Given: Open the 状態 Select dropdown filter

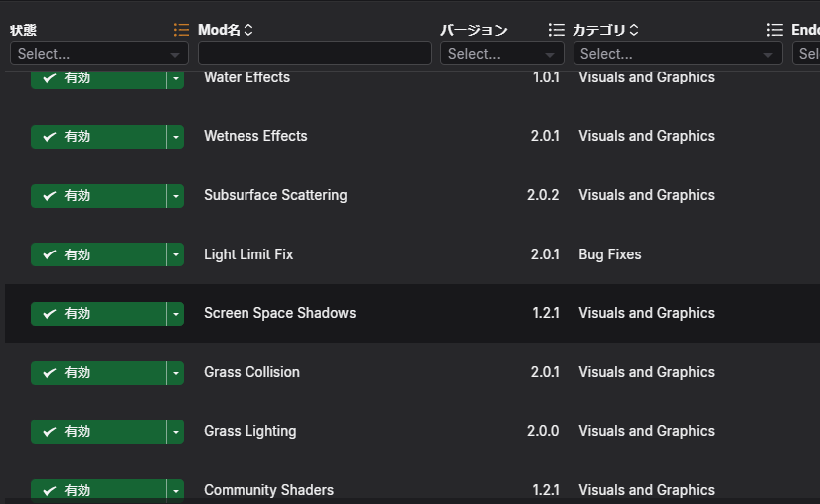Looking at the screenshot, I should (98, 54).
